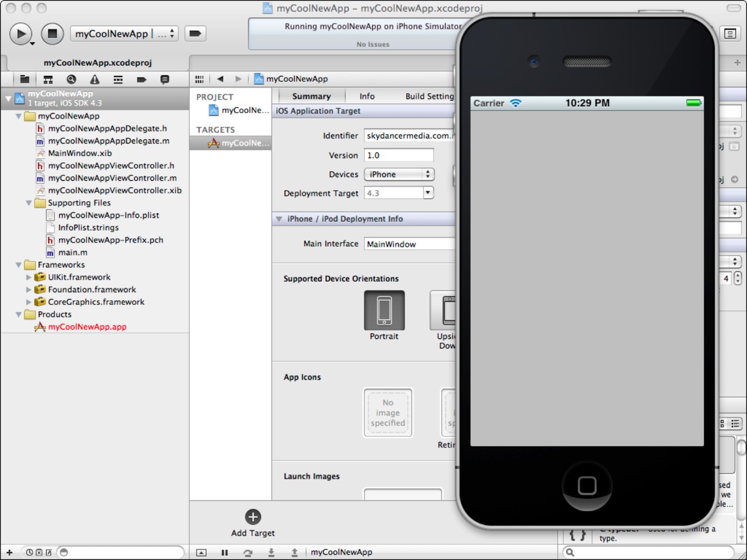
Task: Go back in editor history
Action: [x=220, y=79]
